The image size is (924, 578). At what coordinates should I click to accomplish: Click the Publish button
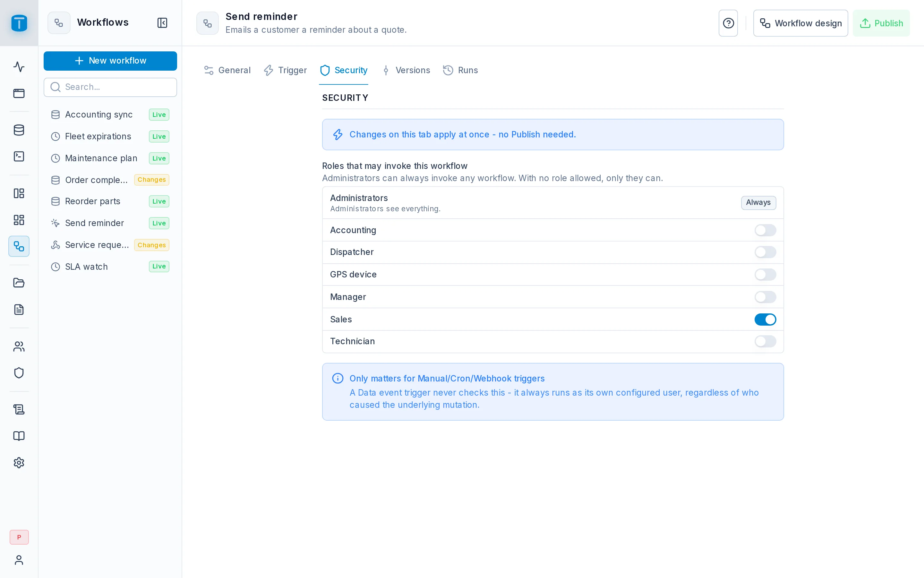(881, 23)
